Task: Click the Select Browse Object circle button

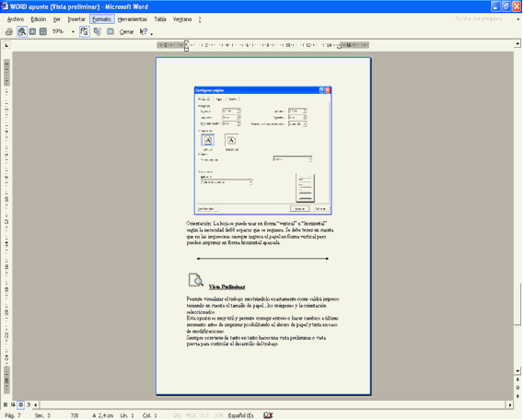Action: (x=517, y=388)
